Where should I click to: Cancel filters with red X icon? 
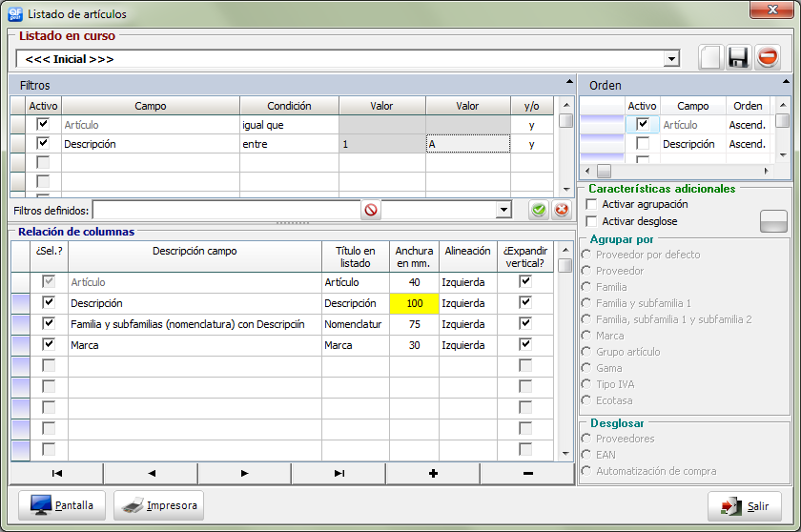[x=562, y=210]
